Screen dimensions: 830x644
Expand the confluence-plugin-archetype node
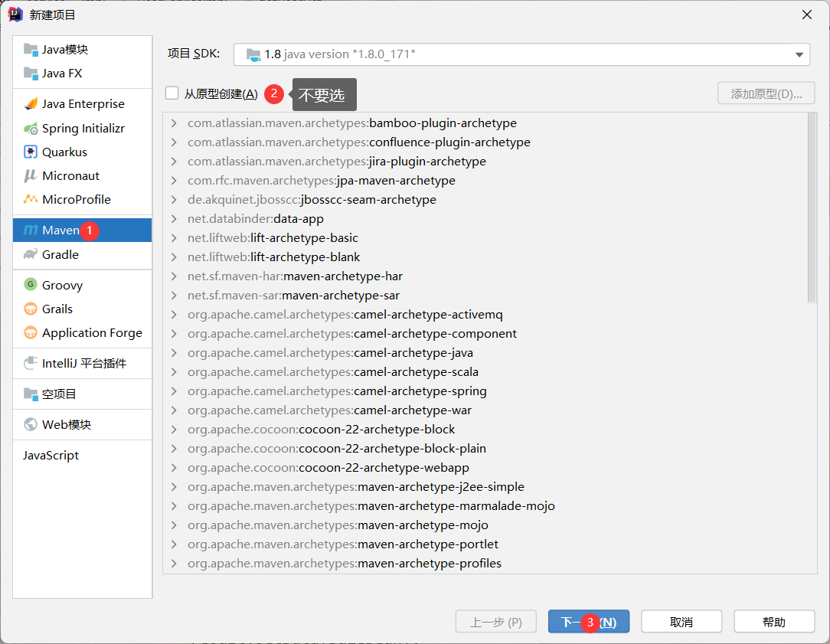(x=174, y=142)
